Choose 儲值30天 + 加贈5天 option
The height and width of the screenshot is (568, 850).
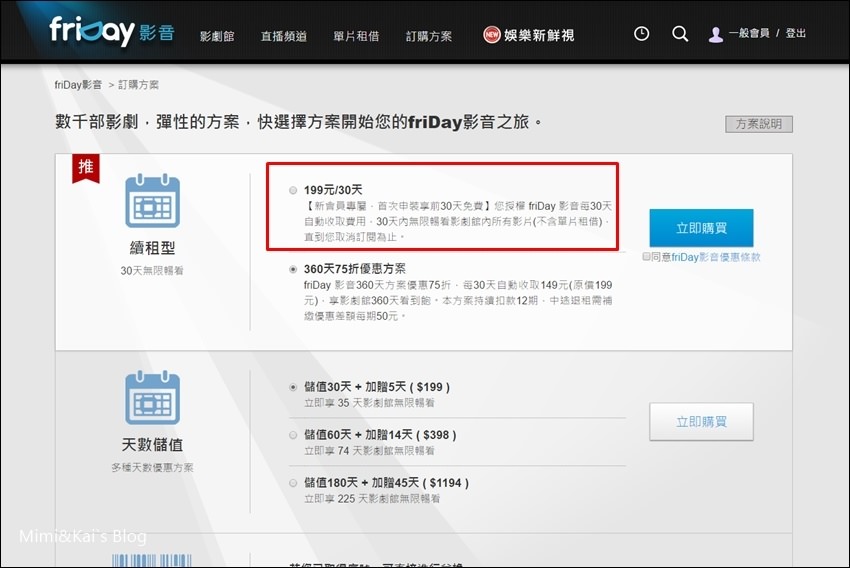click(x=292, y=387)
